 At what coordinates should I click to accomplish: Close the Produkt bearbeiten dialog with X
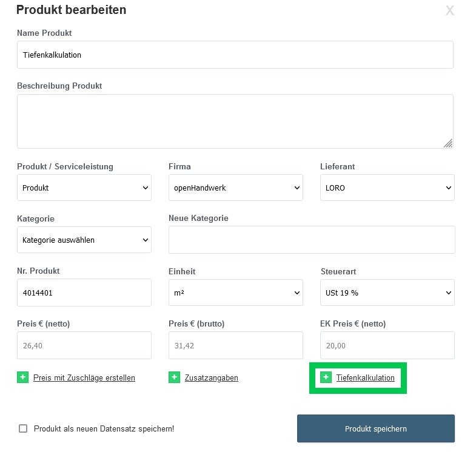tap(449, 11)
